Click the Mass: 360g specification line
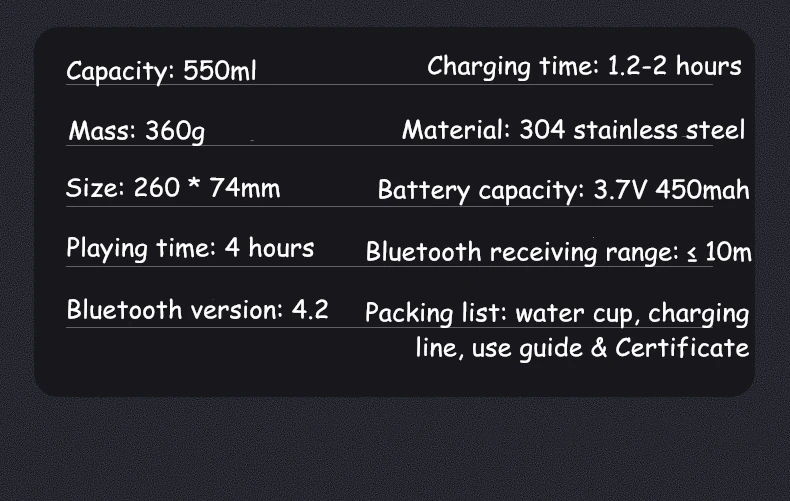This screenshot has width=790, height=501. click(136, 131)
